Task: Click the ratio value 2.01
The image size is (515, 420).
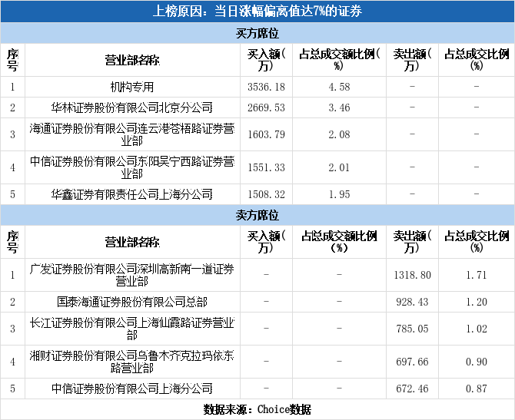Action: click(x=339, y=167)
